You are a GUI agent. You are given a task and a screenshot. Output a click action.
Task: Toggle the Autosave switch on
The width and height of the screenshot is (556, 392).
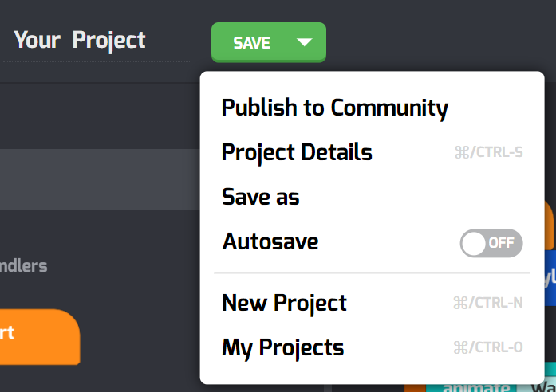pyautogui.click(x=491, y=243)
